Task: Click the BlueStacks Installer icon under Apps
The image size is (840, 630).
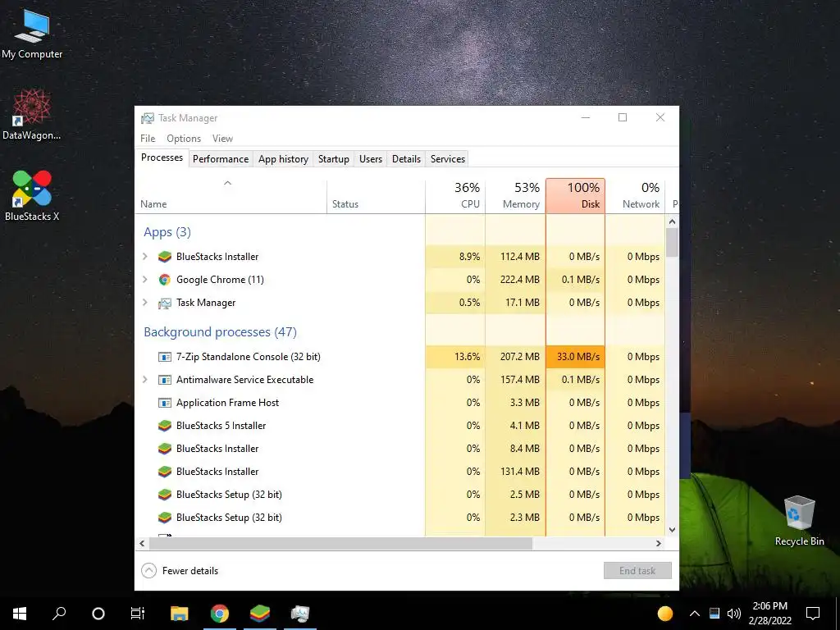Action: tap(164, 257)
